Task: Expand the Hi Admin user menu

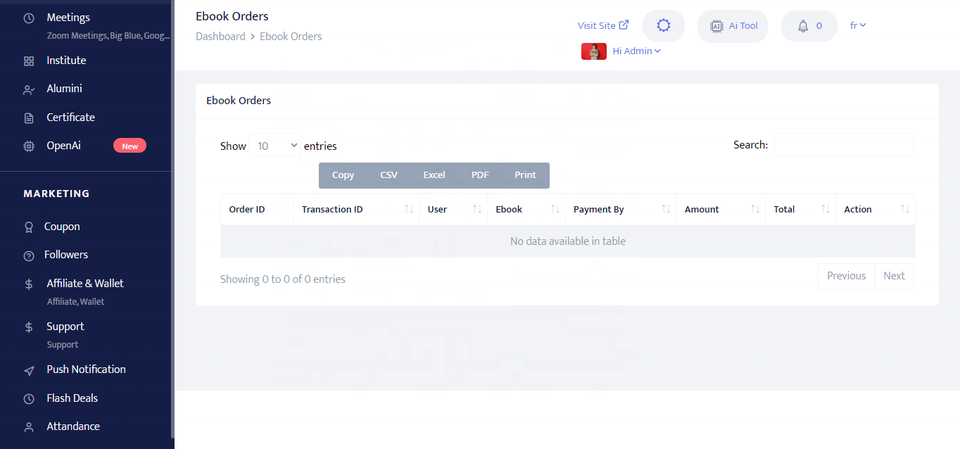Action: [637, 52]
